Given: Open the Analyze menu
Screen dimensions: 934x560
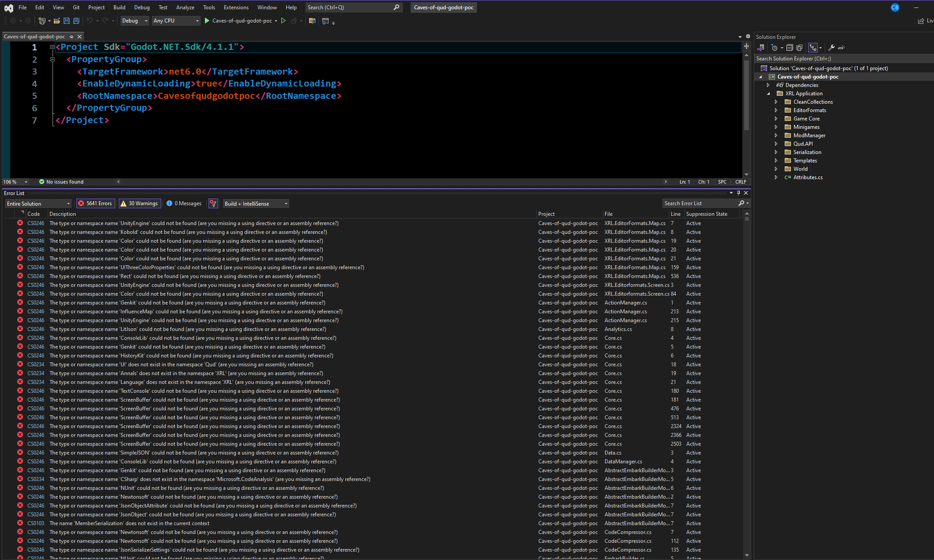Looking at the screenshot, I should click(x=185, y=8).
